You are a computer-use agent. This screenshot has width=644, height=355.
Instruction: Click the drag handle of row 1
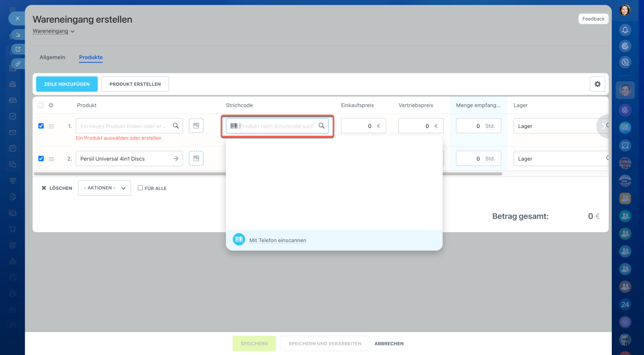click(51, 126)
